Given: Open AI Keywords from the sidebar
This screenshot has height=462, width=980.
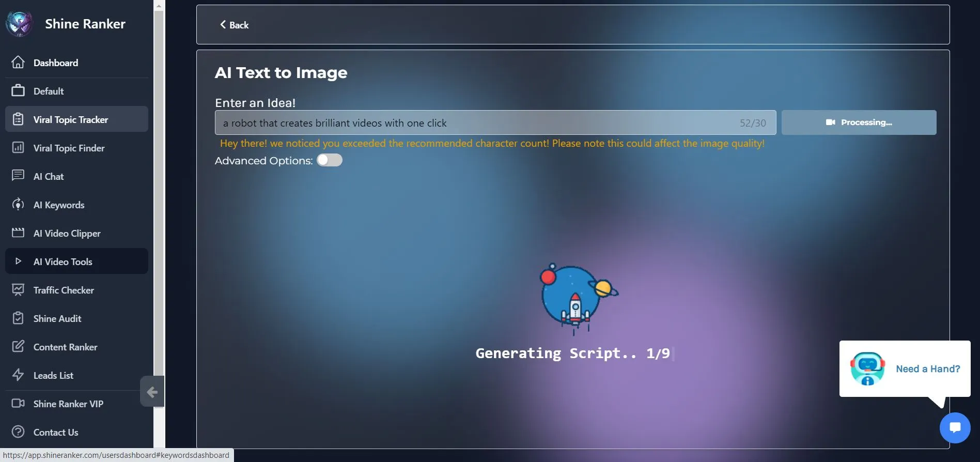Looking at the screenshot, I should [76, 205].
